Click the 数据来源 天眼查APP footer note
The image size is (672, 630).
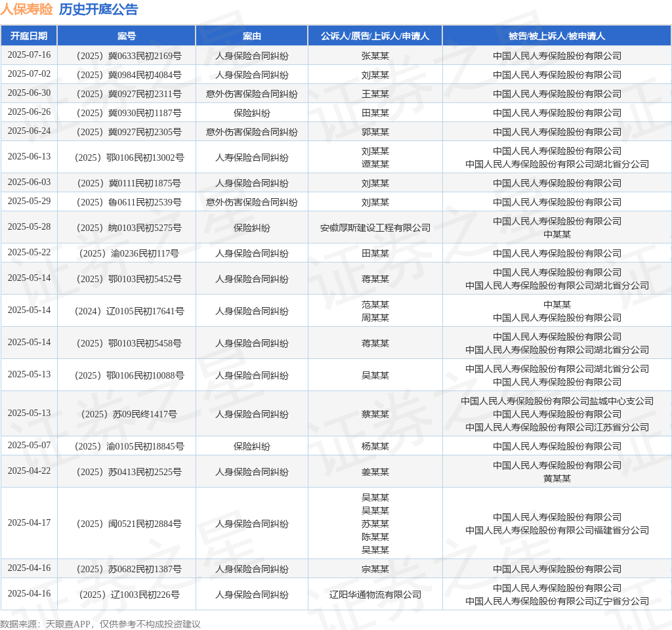point(100,624)
